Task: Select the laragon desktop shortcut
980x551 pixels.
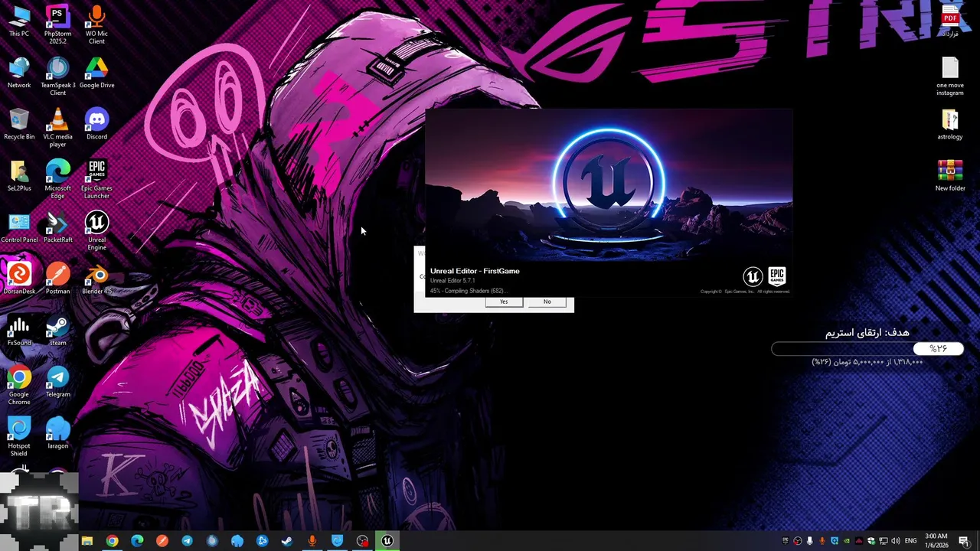Action: pyautogui.click(x=57, y=434)
